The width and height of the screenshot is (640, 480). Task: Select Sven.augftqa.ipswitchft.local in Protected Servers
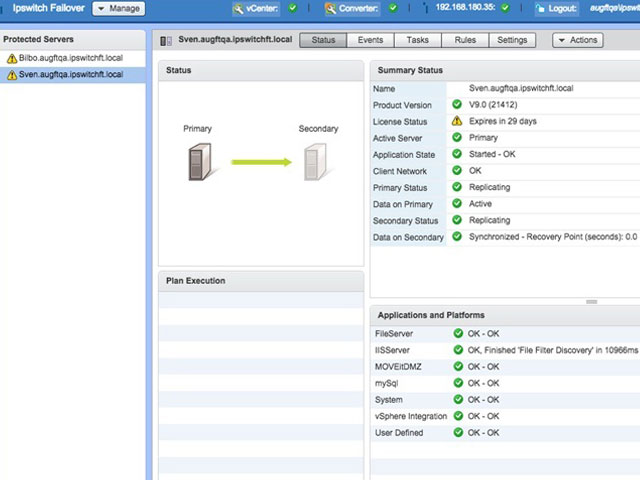(73, 75)
